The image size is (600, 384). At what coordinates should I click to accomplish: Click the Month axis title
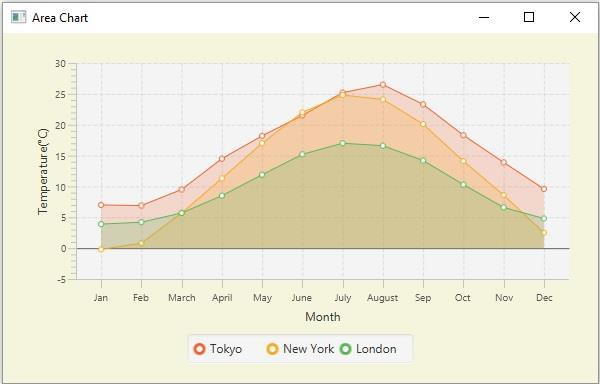point(323,317)
